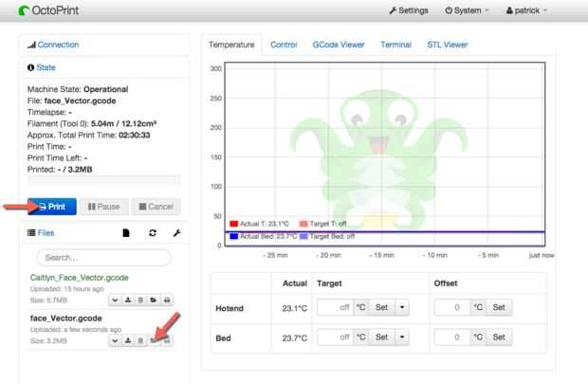
Task: Click the Pause button
Action: pyautogui.click(x=104, y=207)
